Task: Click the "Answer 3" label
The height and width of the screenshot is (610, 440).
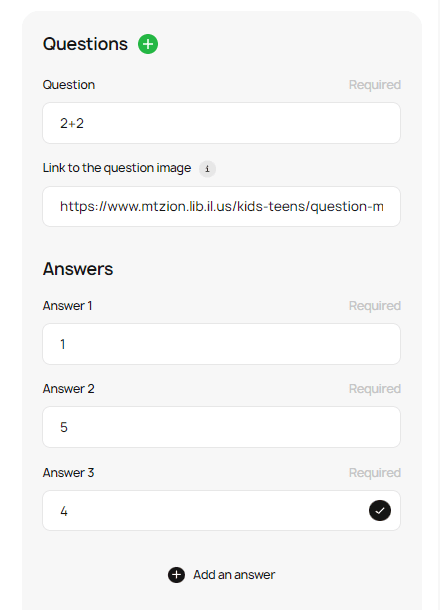Action: pyautogui.click(x=68, y=473)
